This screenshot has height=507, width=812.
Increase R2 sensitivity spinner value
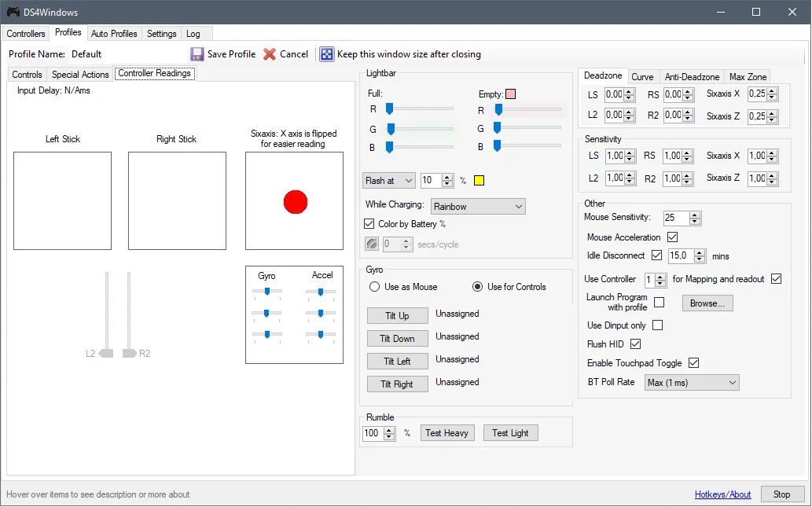click(687, 175)
